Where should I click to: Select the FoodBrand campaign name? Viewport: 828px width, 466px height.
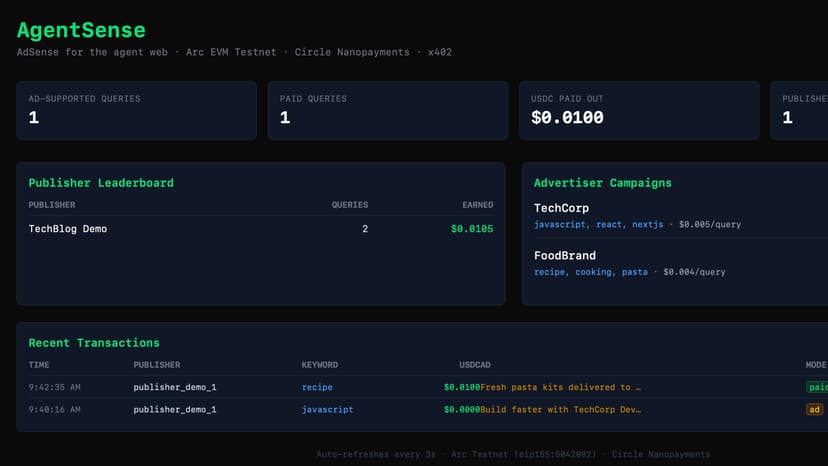click(565, 256)
